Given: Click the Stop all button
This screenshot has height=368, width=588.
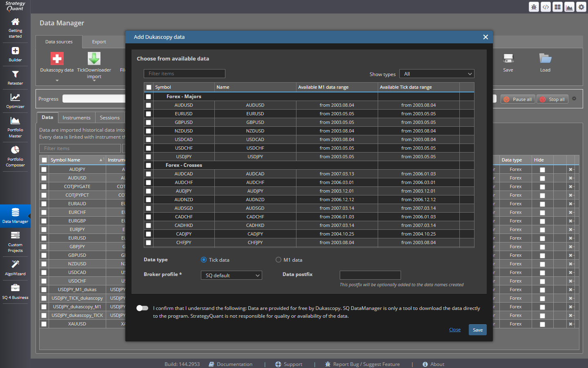Looking at the screenshot, I should (552, 99).
